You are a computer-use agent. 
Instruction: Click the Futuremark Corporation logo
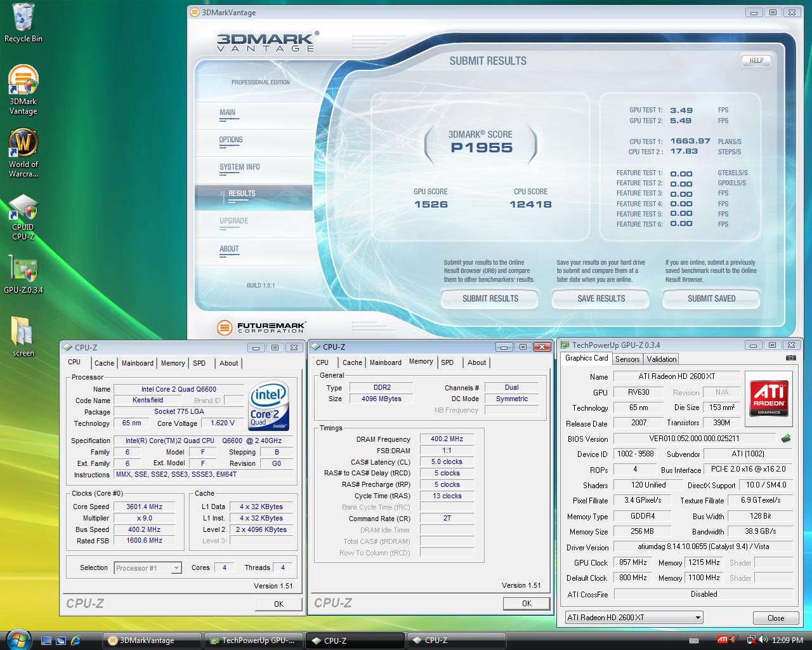(261, 328)
